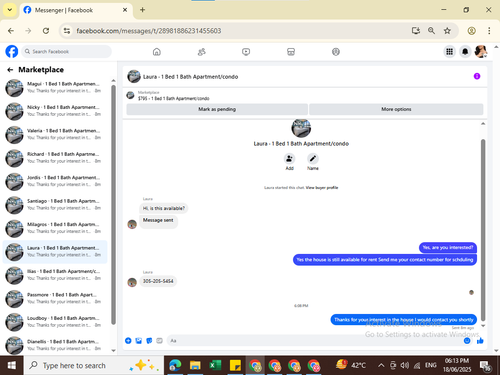Add people to the chat

click(289, 159)
